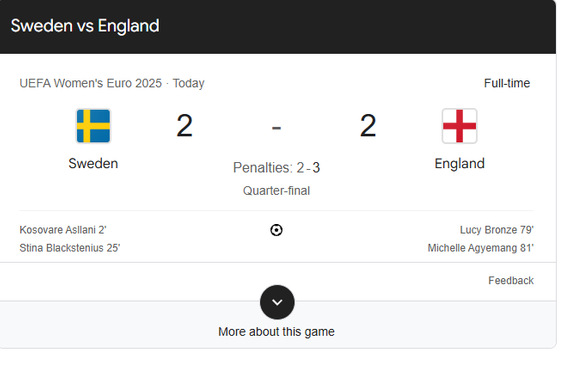The image size is (561, 380).
Task: Click the England flag icon
Action: tap(459, 126)
